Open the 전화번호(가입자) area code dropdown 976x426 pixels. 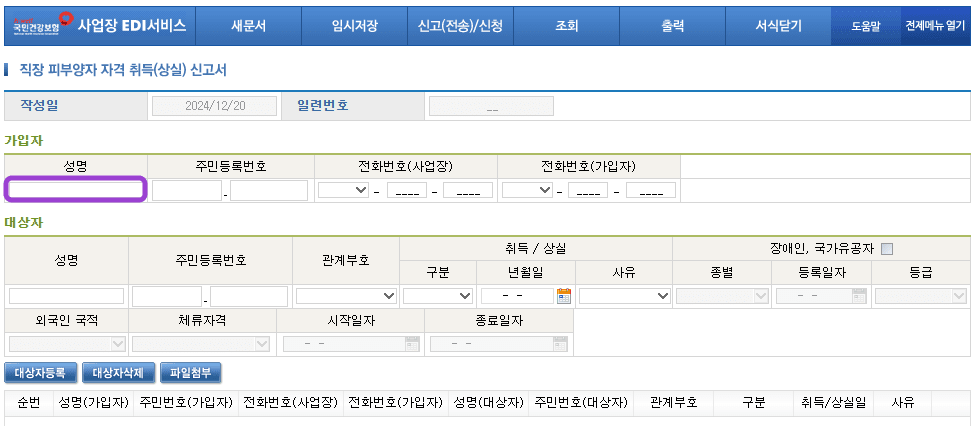pos(527,190)
